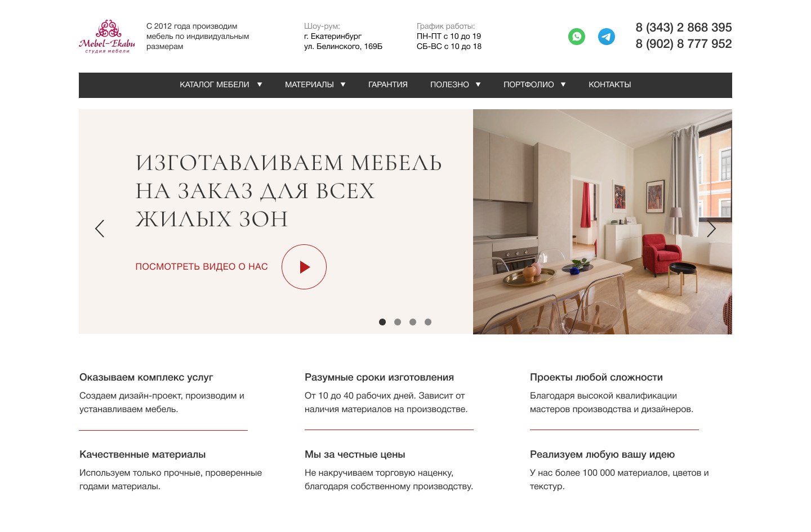811x532 pixels.
Task: Click the Реализуем любую вашу идею heading
Action: point(602,454)
